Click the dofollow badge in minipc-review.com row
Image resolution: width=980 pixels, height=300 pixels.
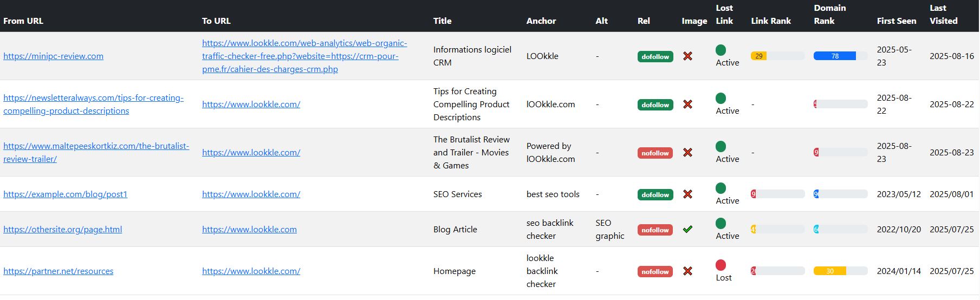point(655,56)
